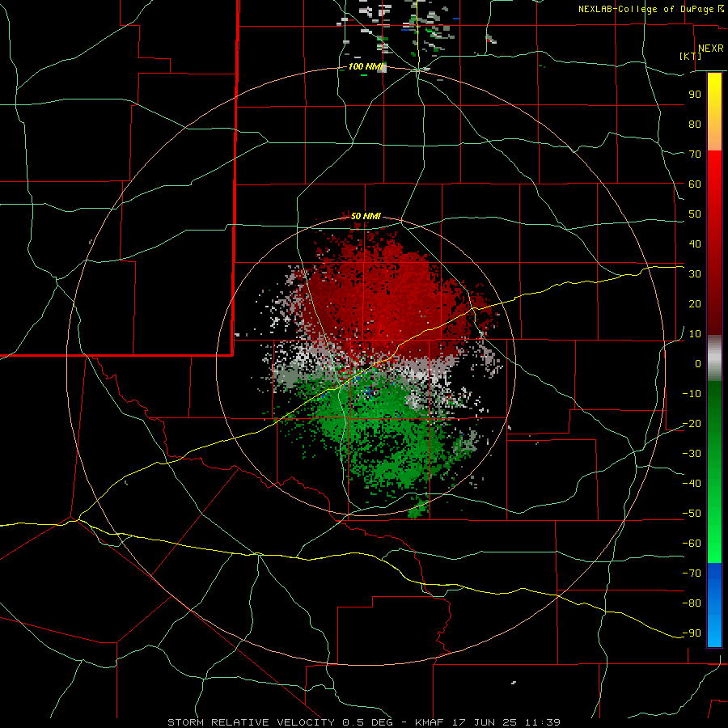
Task: Click the positive 60 scale value
Action: coord(695,184)
